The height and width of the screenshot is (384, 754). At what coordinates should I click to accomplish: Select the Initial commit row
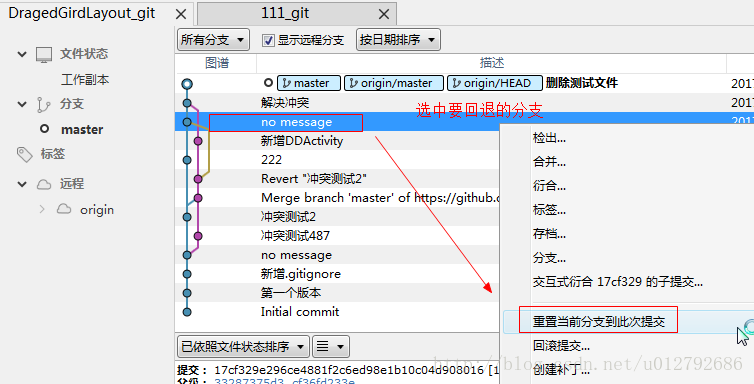point(300,312)
